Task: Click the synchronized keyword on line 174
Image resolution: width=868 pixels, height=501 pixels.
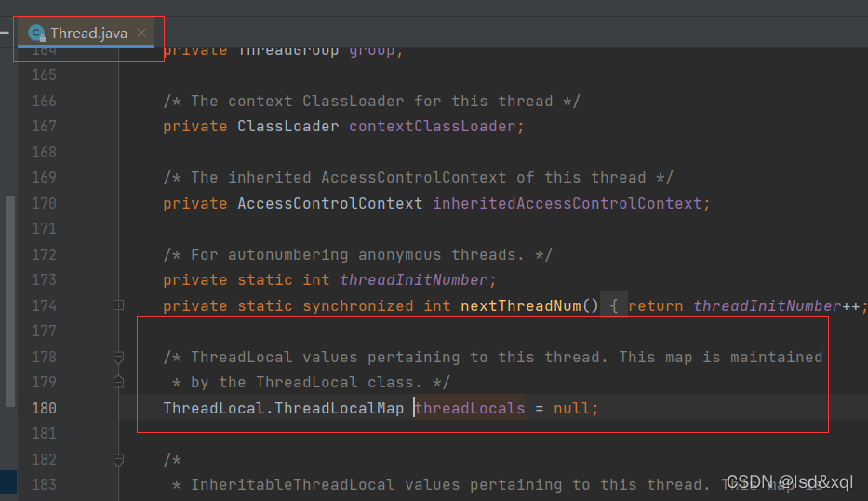Action: 357,306
